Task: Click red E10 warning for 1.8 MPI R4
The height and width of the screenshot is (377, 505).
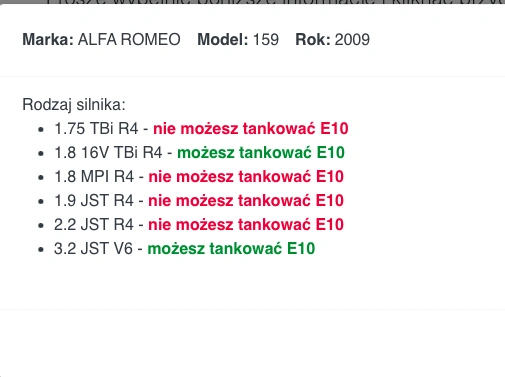Action: 246,177
